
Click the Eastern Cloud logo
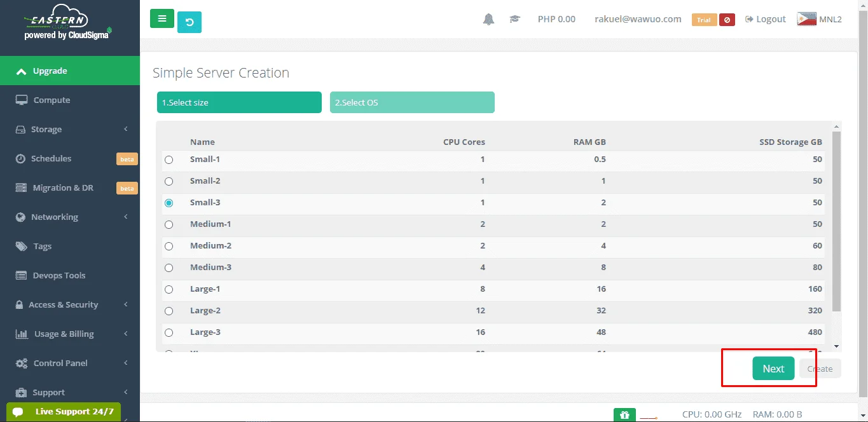tap(68, 22)
